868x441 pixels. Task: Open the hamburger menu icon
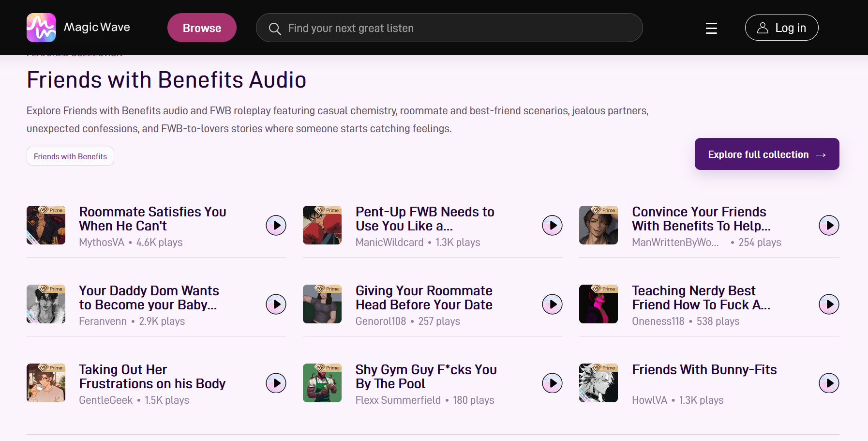tap(711, 28)
